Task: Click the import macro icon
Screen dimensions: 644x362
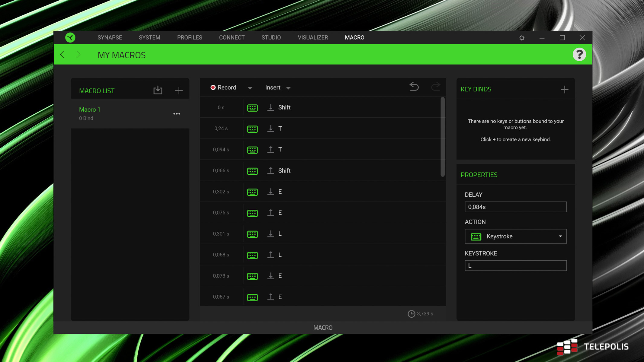Action: (158, 90)
